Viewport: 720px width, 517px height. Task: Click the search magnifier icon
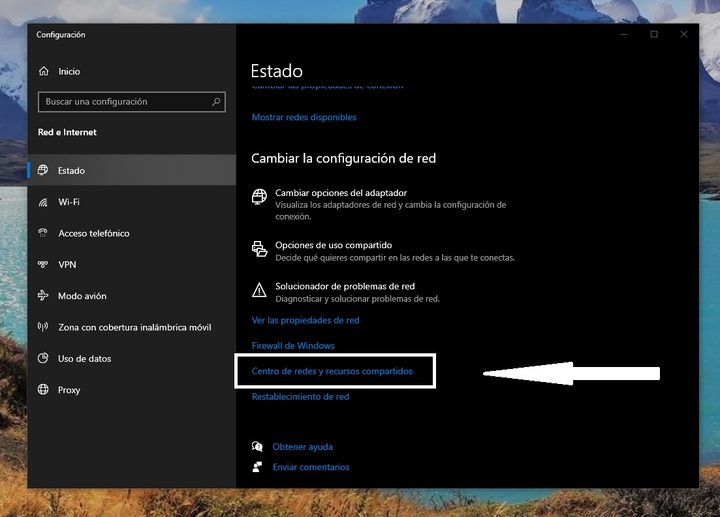pyautogui.click(x=216, y=102)
